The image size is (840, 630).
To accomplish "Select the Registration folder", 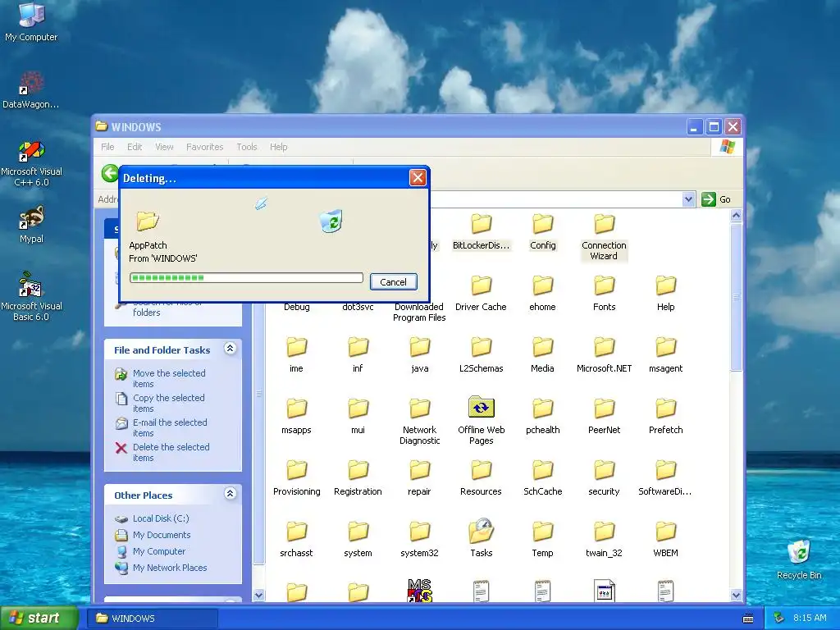I will pyautogui.click(x=358, y=478).
